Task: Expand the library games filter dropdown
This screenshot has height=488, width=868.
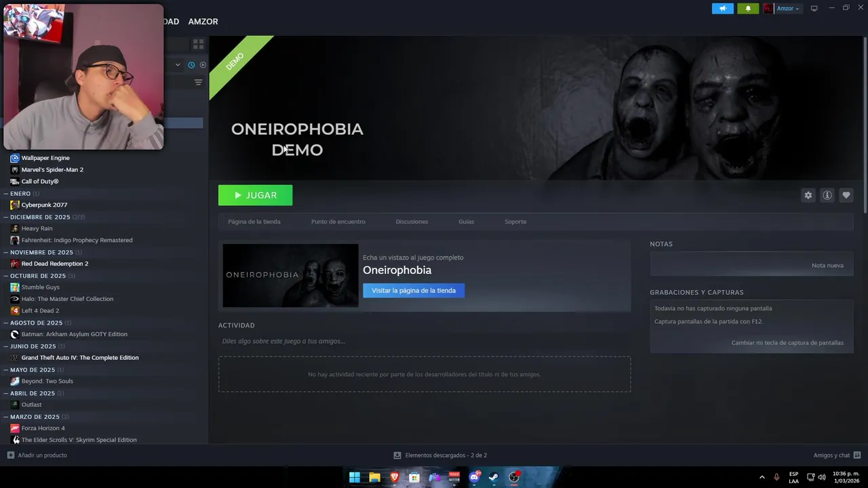Action: pos(178,65)
